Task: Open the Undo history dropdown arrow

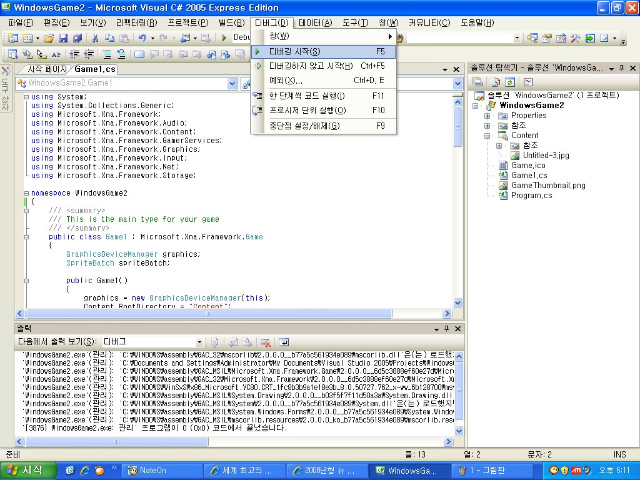Action: click(152, 38)
